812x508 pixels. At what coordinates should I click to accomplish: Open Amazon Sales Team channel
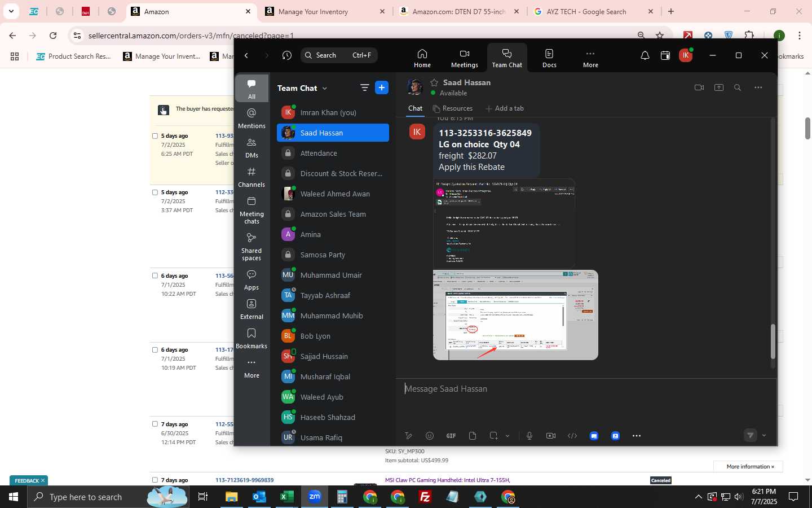(x=333, y=214)
